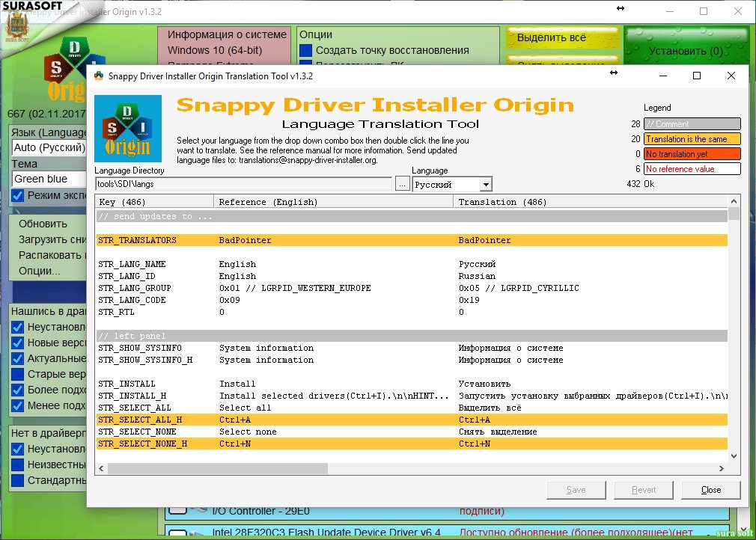Click the SDI Origin logo in Translation Tool
Screen dimensions: 756x540
coord(128,129)
